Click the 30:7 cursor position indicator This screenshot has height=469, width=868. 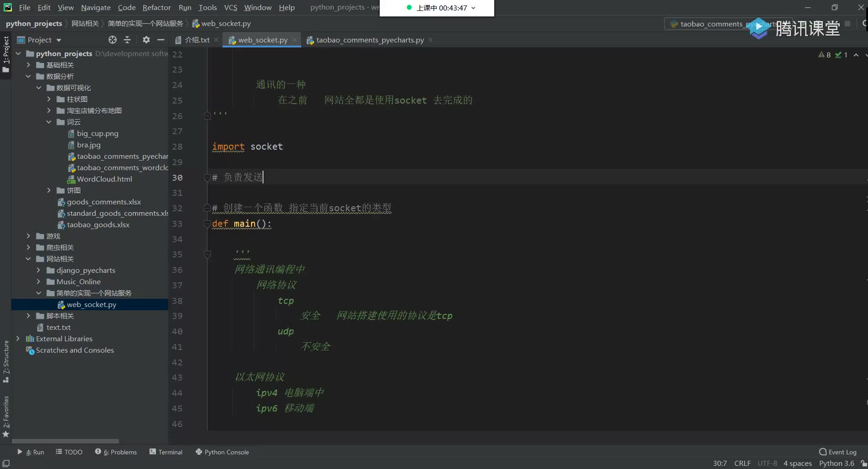[x=720, y=463]
